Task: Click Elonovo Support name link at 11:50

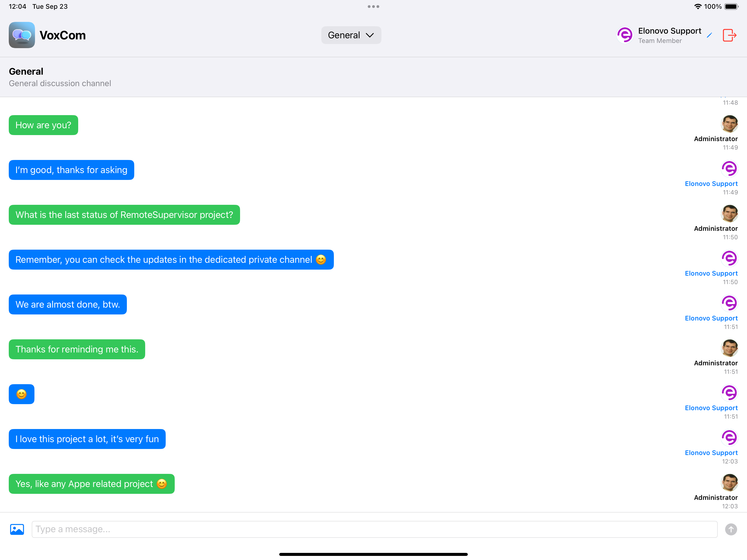Action: click(711, 274)
